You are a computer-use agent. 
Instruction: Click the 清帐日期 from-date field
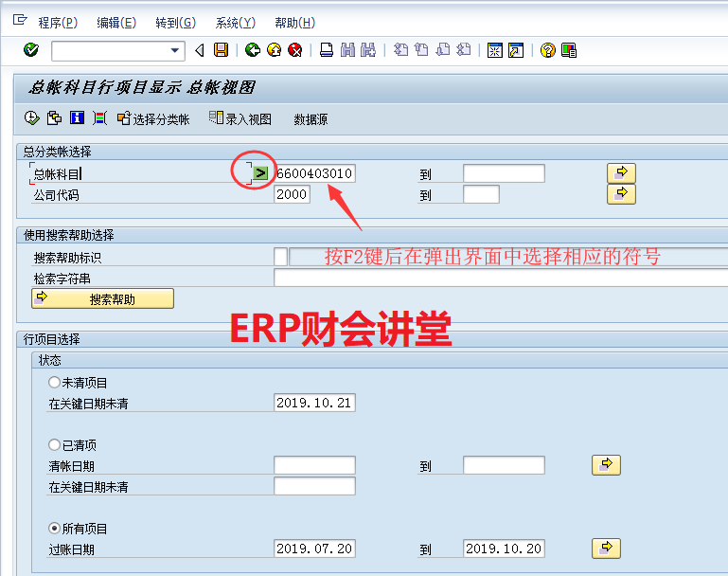315,465
